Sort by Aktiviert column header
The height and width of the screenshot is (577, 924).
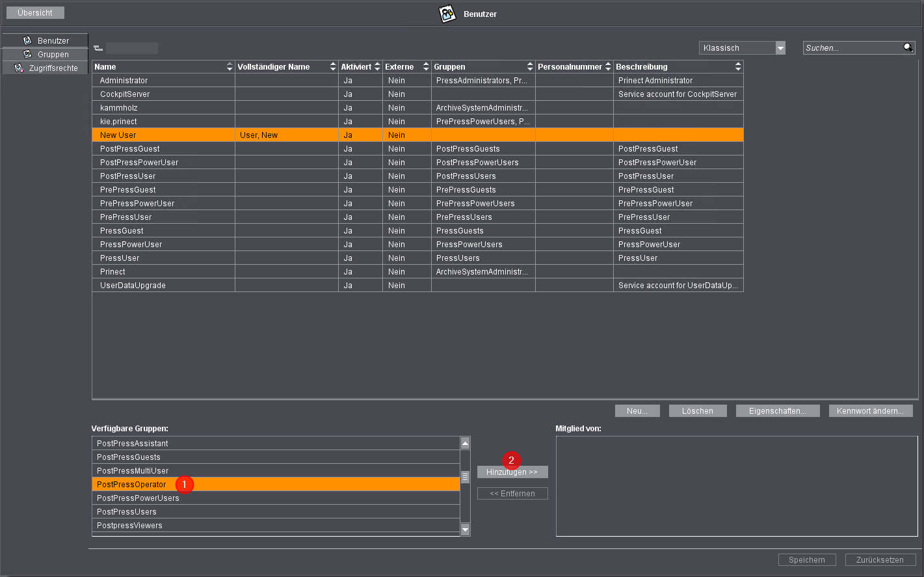[360, 67]
